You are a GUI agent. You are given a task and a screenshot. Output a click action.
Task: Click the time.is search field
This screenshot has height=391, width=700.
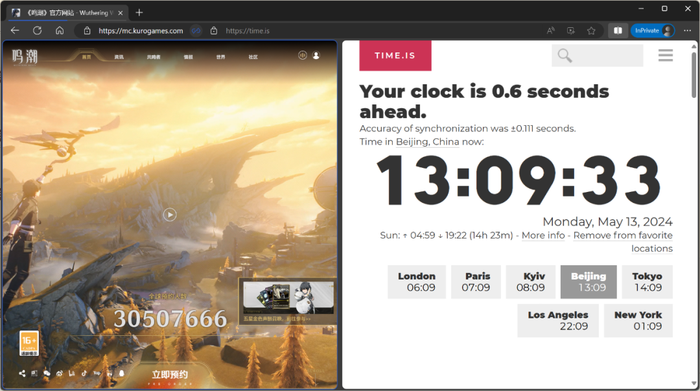click(597, 55)
